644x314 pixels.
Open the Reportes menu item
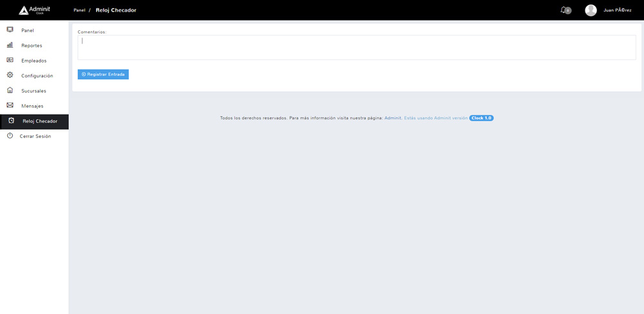(32, 46)
